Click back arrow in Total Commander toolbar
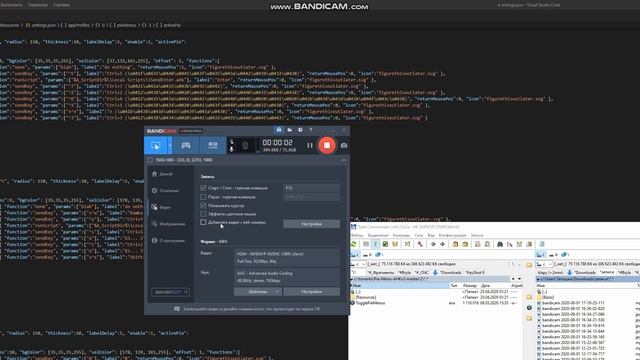The image size is (640, 360). click(433, 244)
